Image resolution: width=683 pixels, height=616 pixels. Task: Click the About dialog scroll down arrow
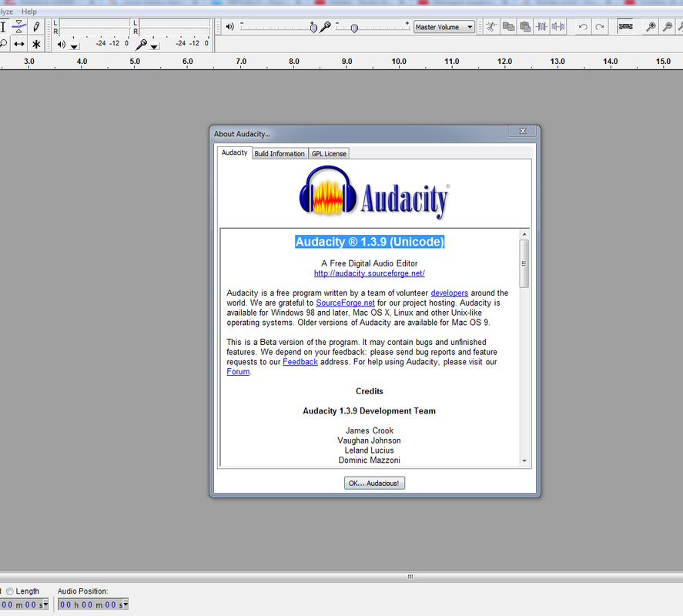pos(524,460)
